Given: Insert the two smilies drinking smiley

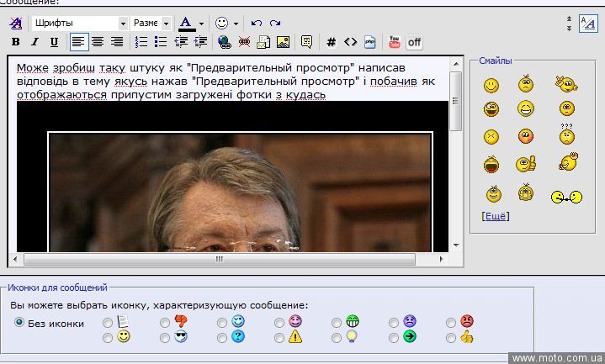Looking at the screenshot, I should (x=566, y=197).
